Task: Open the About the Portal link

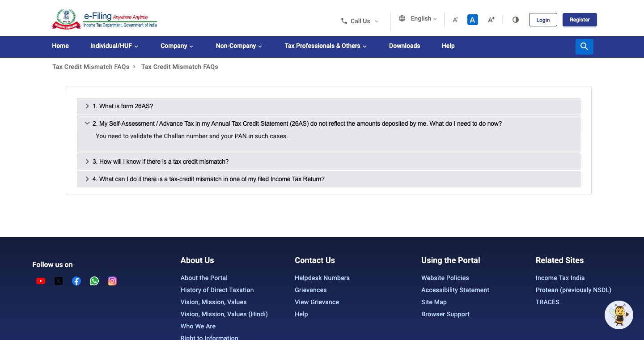Action: (204, 278)
